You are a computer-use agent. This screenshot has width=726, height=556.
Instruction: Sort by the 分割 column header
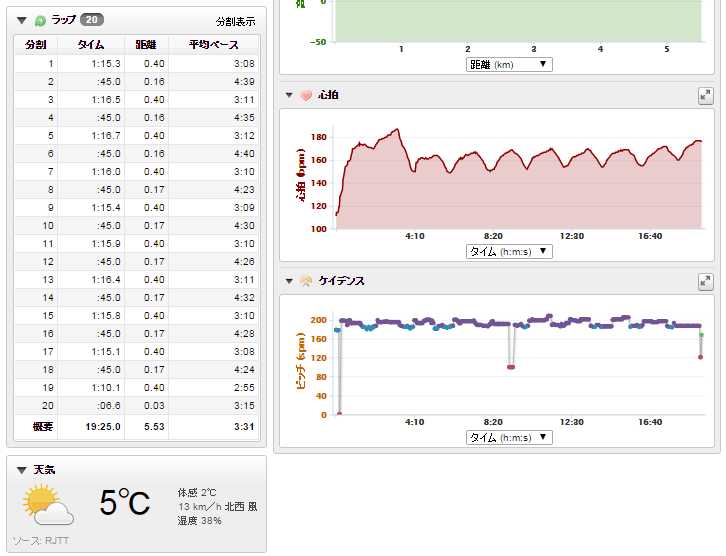coord(36,45)
